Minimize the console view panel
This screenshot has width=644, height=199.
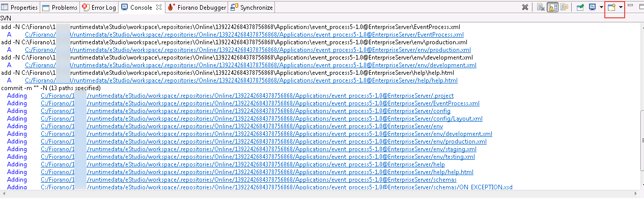pyautogui.click(x=630, y=6)
